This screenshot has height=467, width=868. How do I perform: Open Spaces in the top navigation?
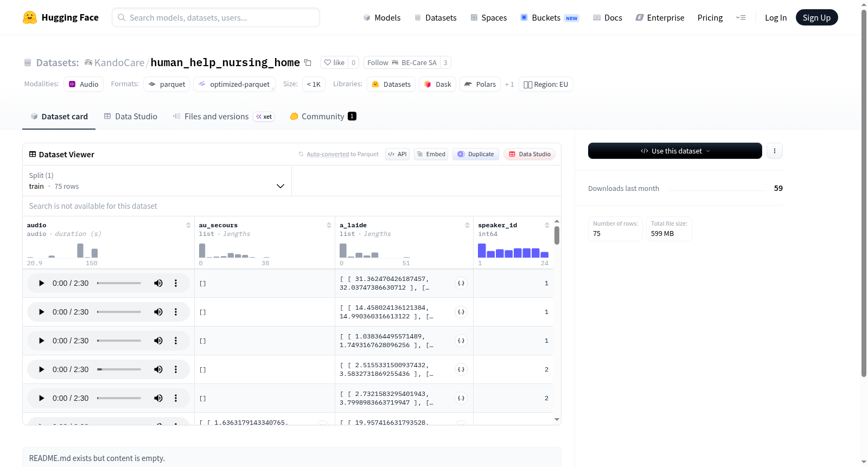[x=489, y=17]
